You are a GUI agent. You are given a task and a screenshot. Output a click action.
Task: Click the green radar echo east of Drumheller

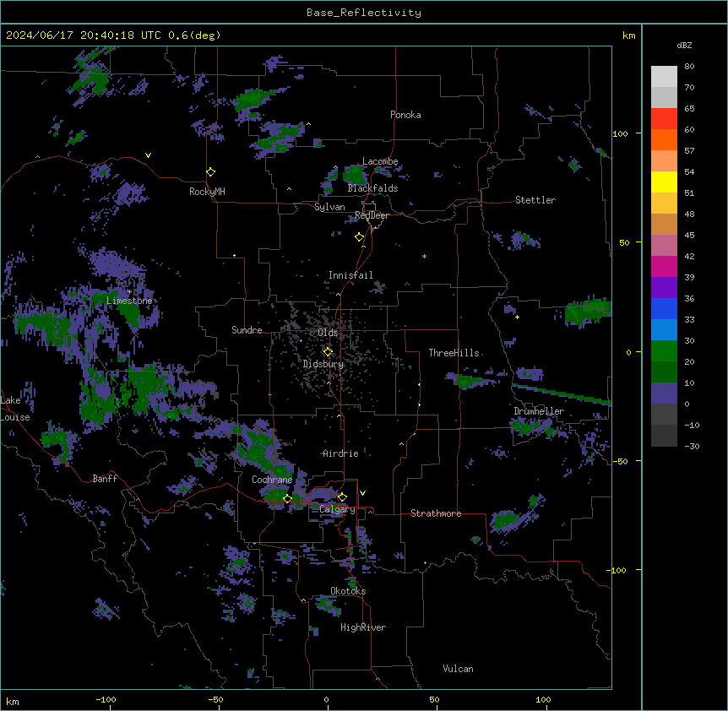pos(562,394)
